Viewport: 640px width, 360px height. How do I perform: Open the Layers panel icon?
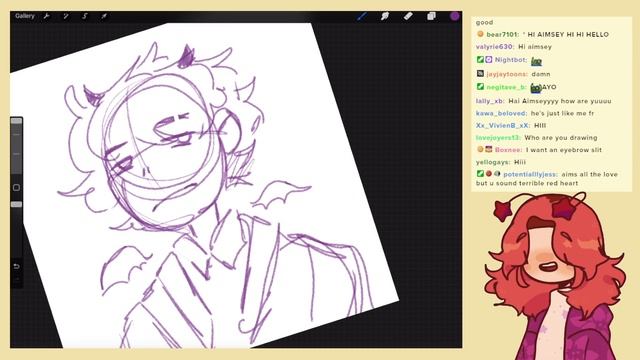pos(431,16)
